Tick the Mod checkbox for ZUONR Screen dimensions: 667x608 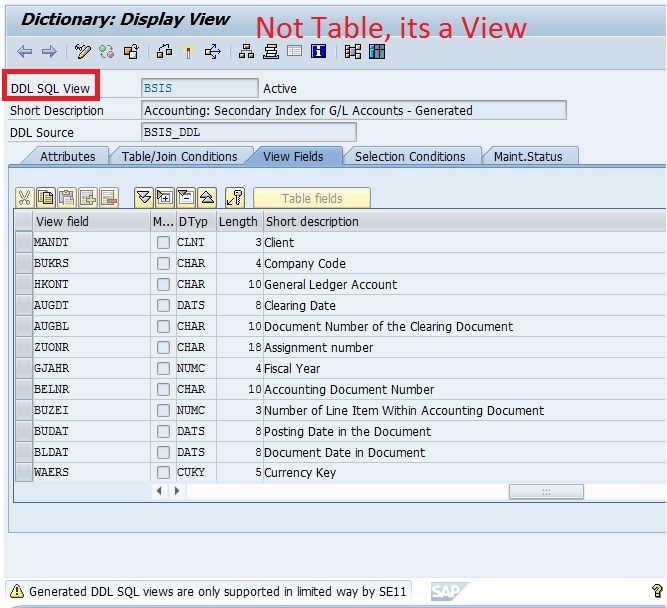coord(163,347)
